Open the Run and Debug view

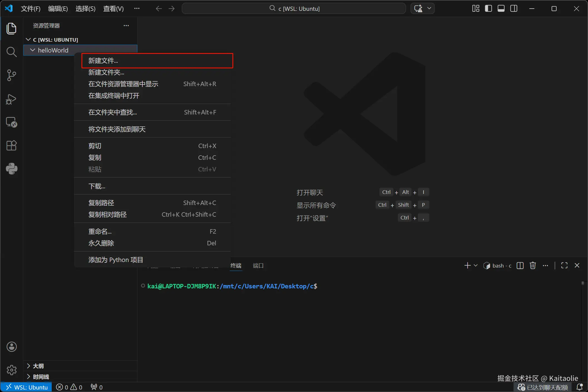click(11, 99)
